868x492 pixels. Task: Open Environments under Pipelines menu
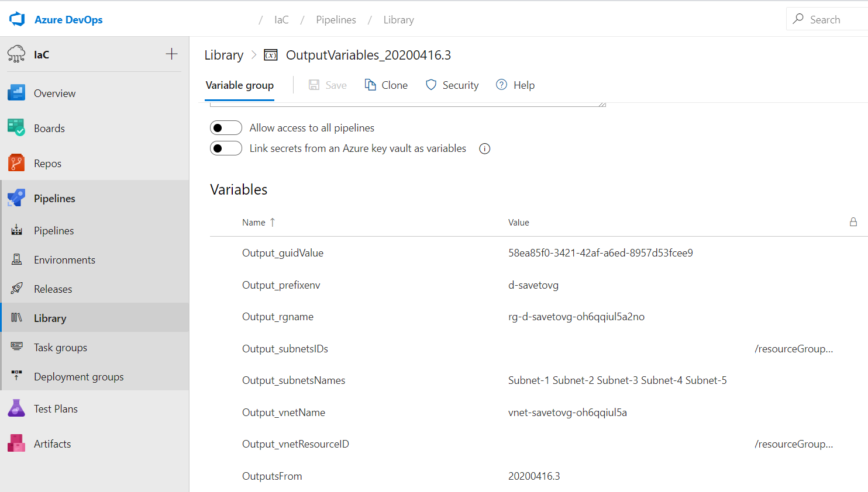(x=64, y=260)
